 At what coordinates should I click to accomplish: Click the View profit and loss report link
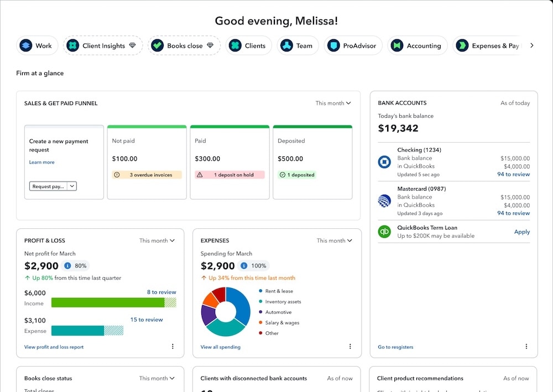click(54, 347)
